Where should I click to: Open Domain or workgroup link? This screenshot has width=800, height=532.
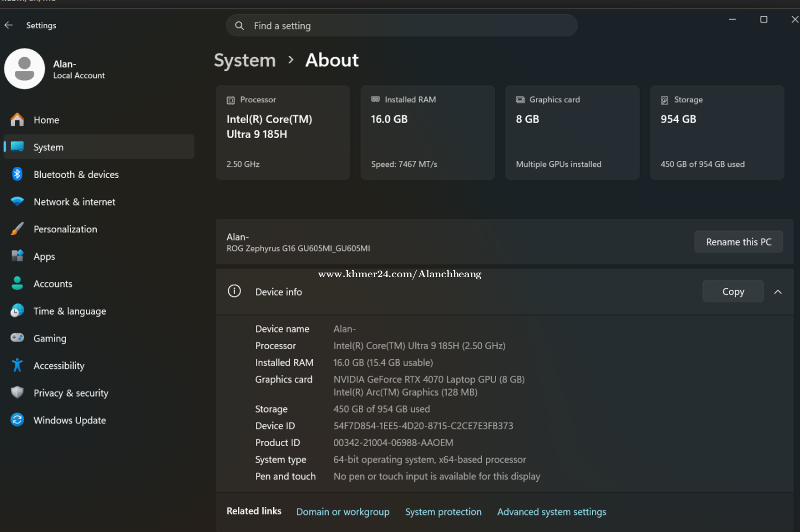click(343, 512)
